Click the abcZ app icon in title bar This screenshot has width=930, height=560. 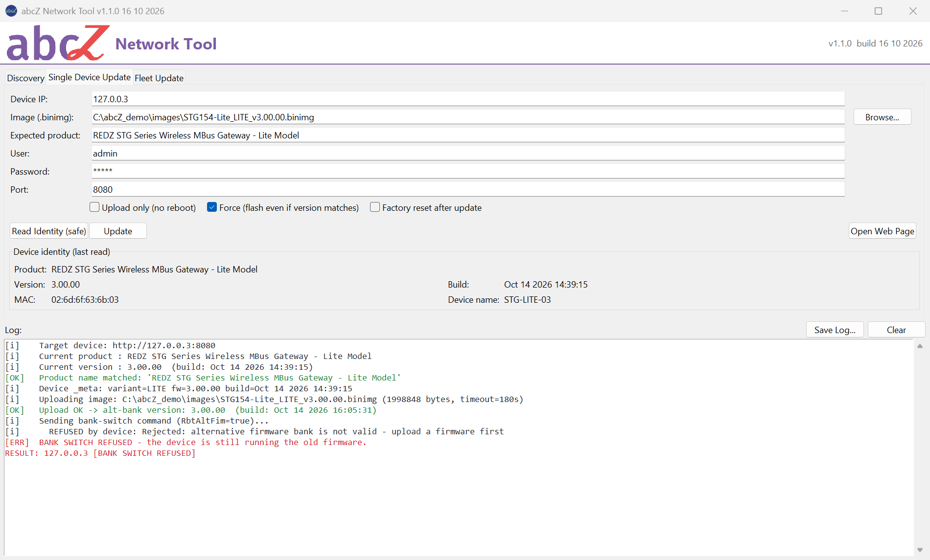pos(11,11)
